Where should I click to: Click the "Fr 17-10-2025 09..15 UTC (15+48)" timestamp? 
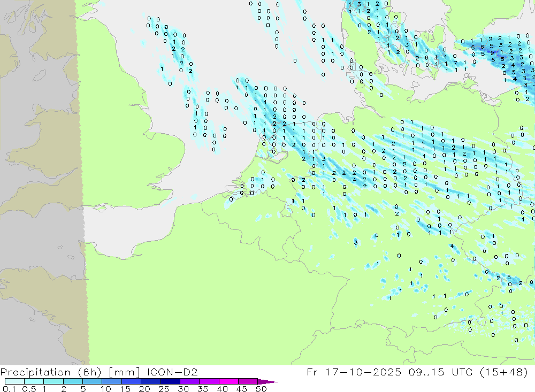click(x=417, y=372)
